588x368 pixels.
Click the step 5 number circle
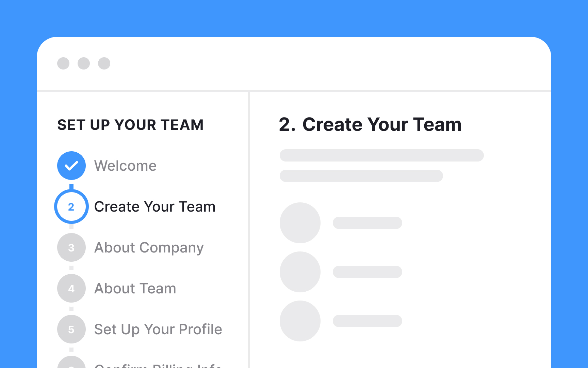click(x=71, y=329)
